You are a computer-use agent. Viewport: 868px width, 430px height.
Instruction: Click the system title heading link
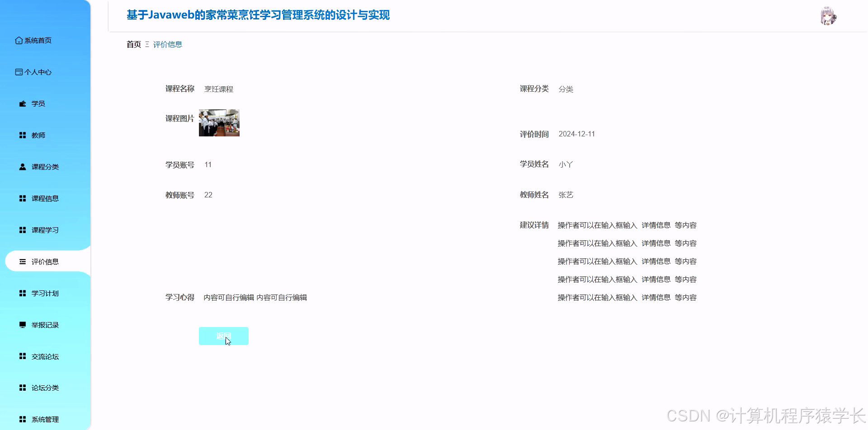258,15
